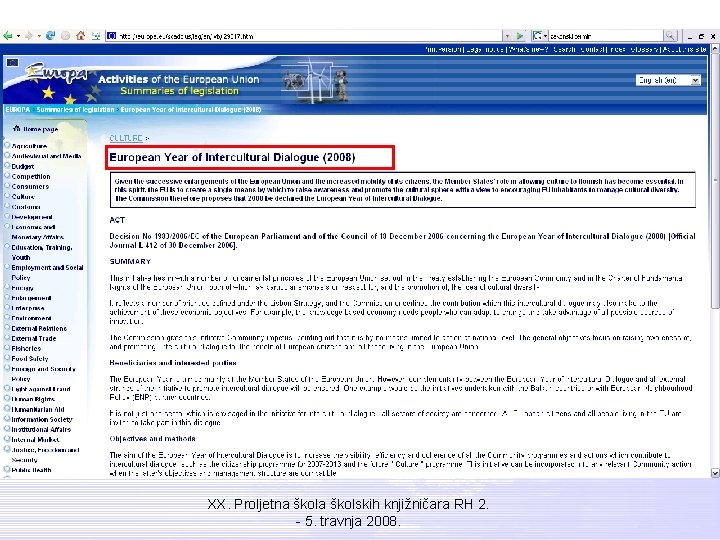Open Foreign and Security Policy section
Viewport: 720px width, 540px height.
tap(43, 374)
